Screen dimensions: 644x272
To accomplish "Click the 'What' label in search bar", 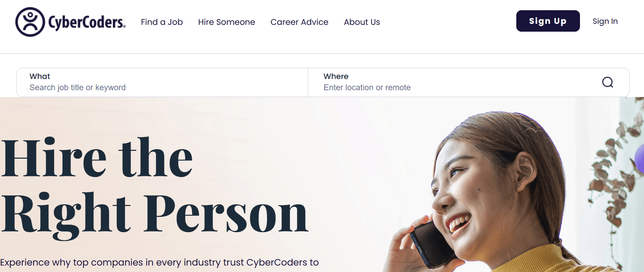I will click(40, 76).
